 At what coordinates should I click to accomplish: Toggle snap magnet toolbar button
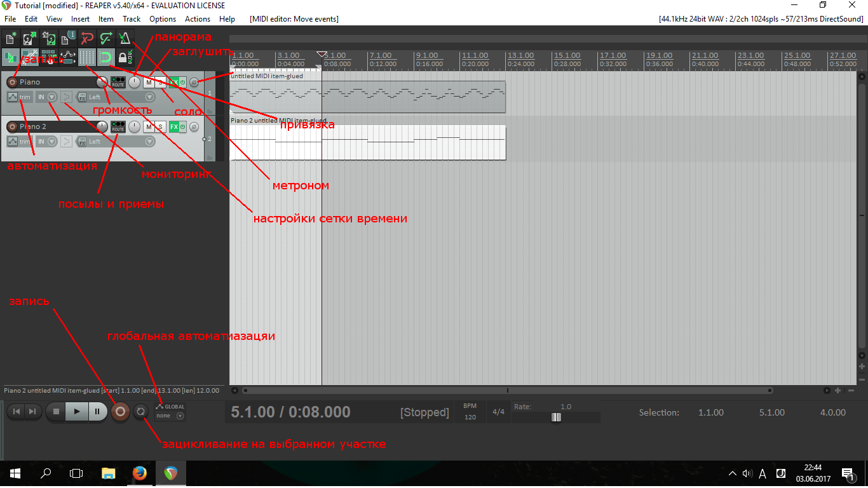[106, 57]
